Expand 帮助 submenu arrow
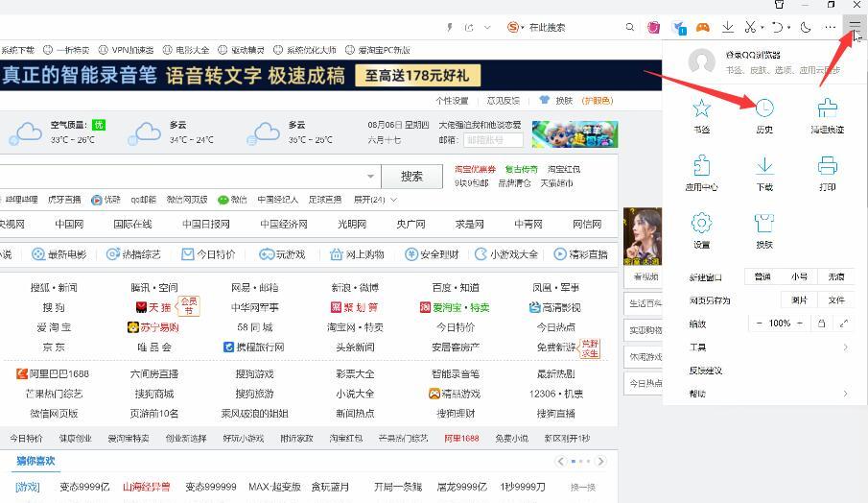868x503 pixels. [x=845, y=394]
